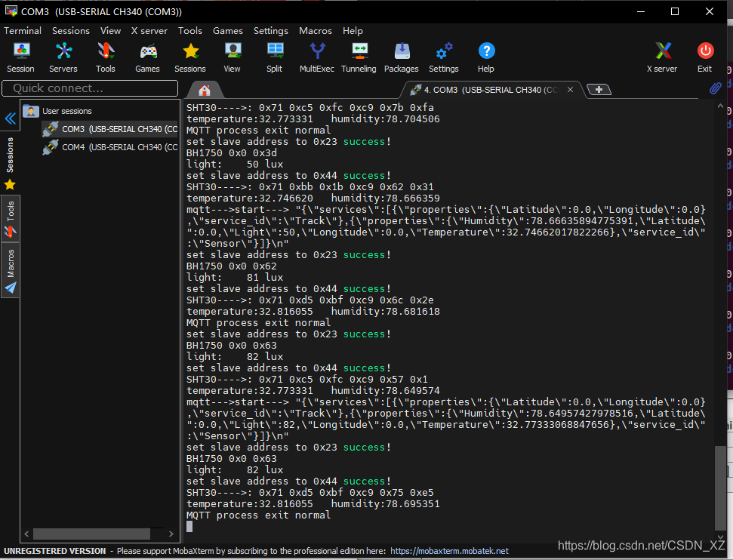
Task: Open the Tools toolbar icon
Action: [105, 57]
